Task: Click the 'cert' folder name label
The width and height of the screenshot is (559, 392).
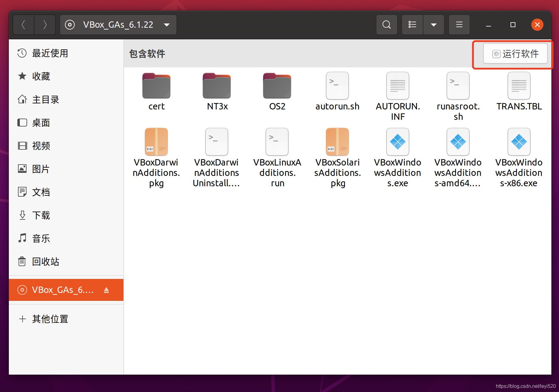Action: tap(156, 106)
